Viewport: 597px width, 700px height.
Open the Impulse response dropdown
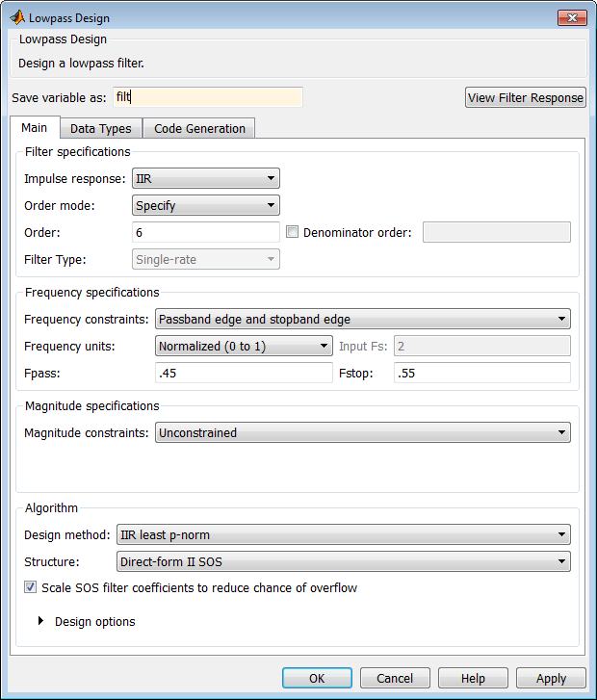pyautogui.click(x=205, y=178)
